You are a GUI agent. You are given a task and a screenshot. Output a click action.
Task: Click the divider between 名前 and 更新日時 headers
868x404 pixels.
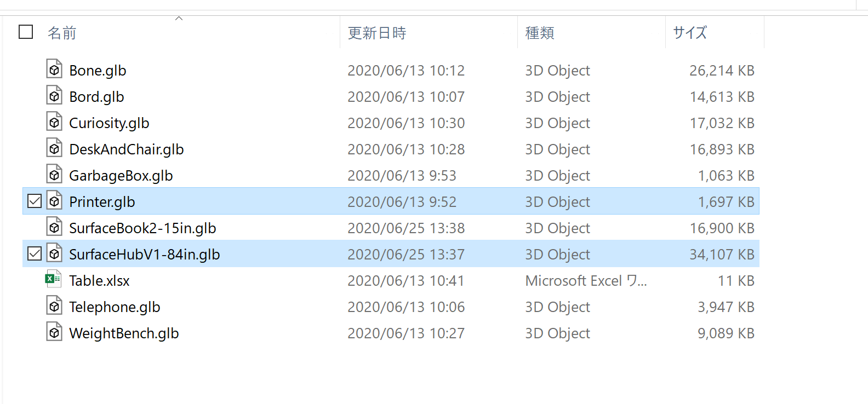[340, 32]
